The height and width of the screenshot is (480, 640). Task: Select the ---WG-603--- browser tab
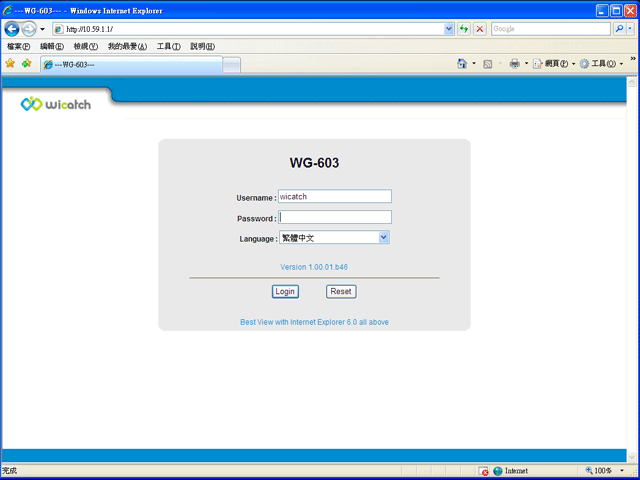131,64
